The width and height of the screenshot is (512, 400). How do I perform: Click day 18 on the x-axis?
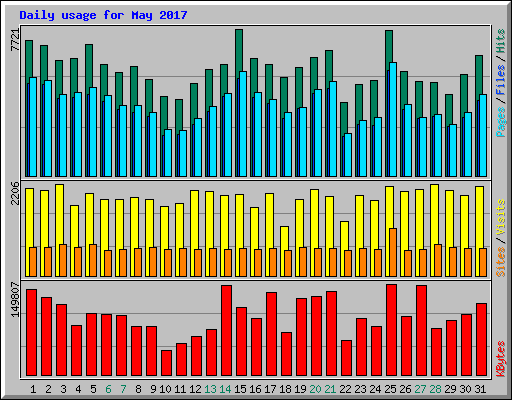[285, 389]
